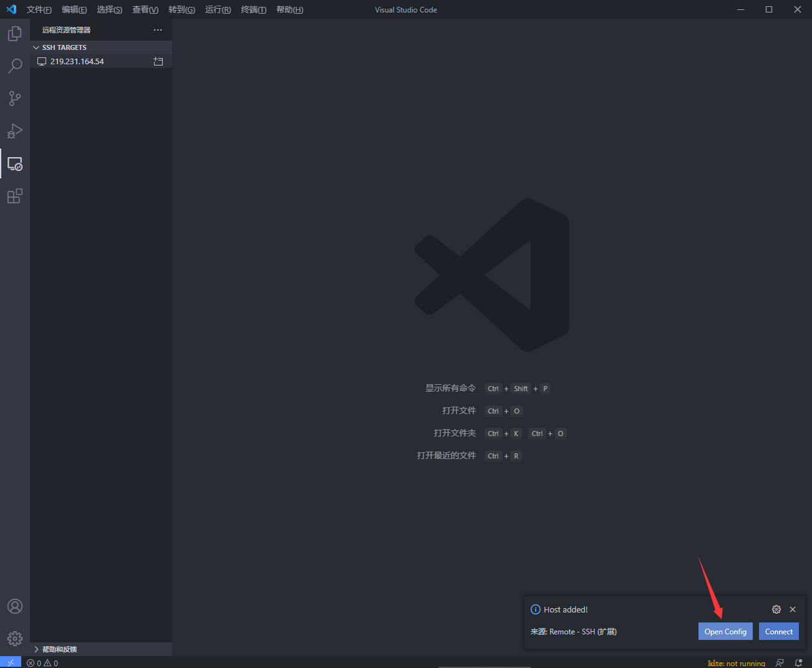
Task: Click the feedback icon in status bar
Action: (x=780, y=663)
